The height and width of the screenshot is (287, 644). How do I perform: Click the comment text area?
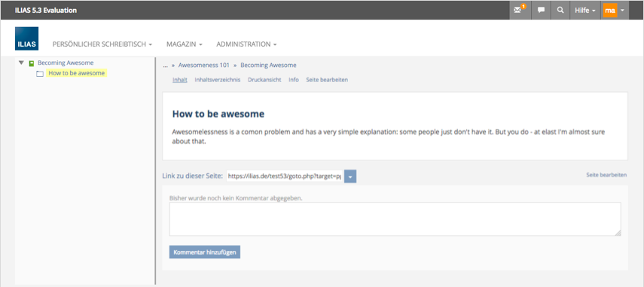click(x=395, y=219)
